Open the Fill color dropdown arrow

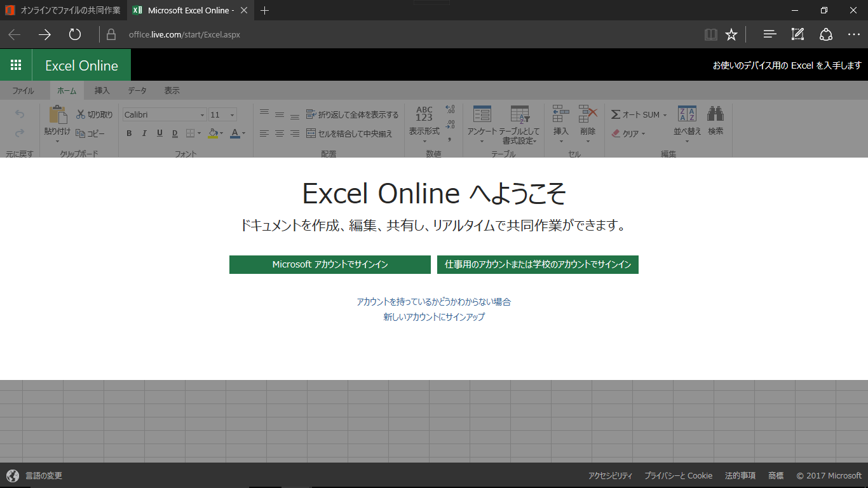pos(221,134)
